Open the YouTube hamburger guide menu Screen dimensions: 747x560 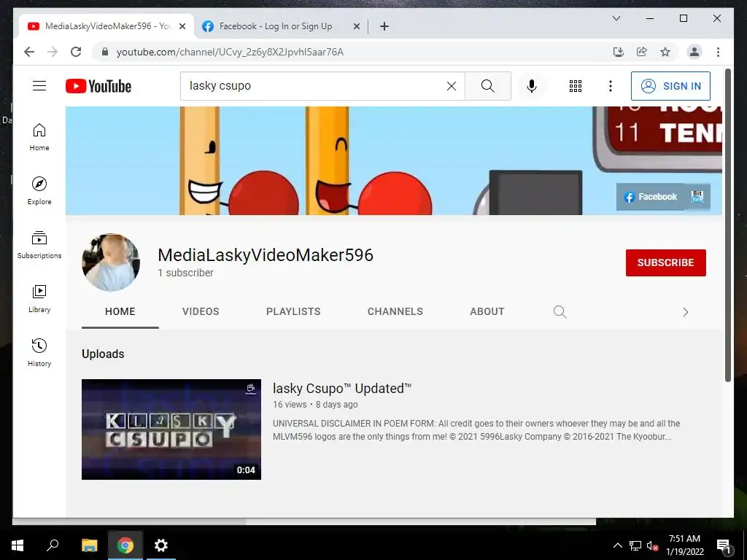(39, 86)
